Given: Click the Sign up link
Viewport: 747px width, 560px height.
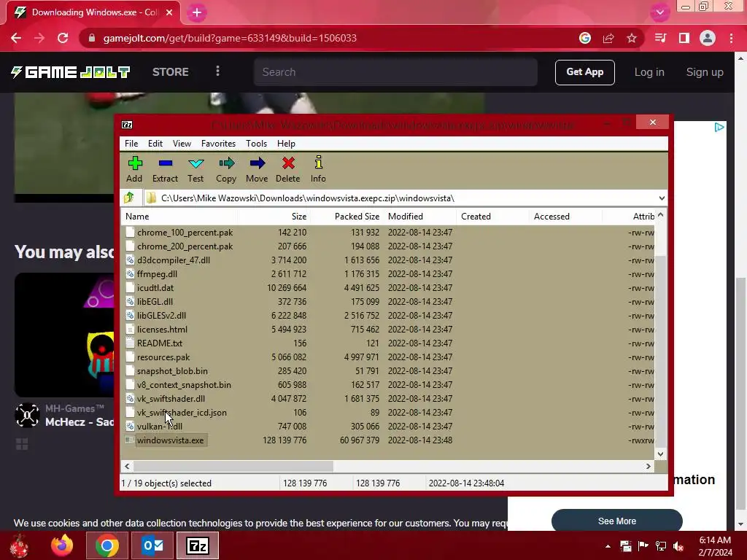Looking at the screenshot, I should 705,72.
